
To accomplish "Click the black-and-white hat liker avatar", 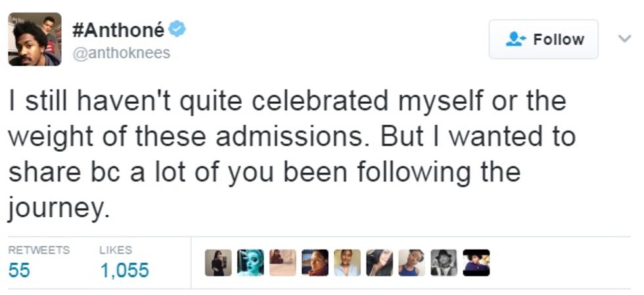I will tap(444, 263).
